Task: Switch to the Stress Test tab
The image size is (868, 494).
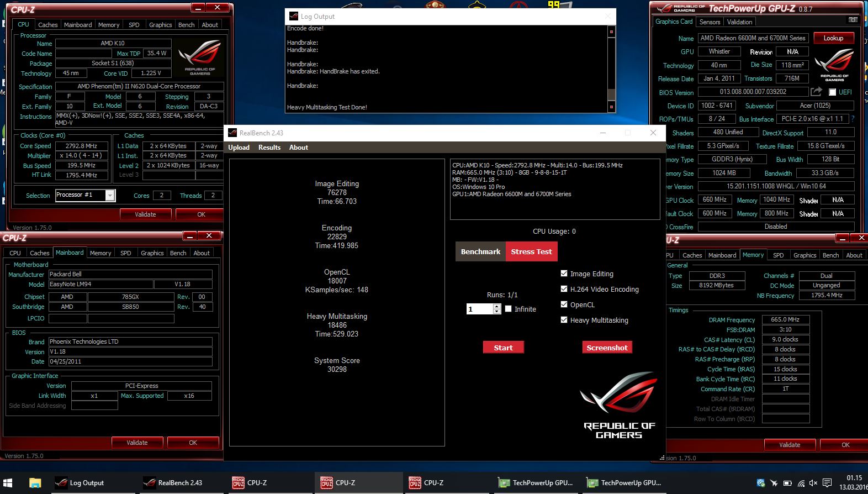Action: [531, 251]
